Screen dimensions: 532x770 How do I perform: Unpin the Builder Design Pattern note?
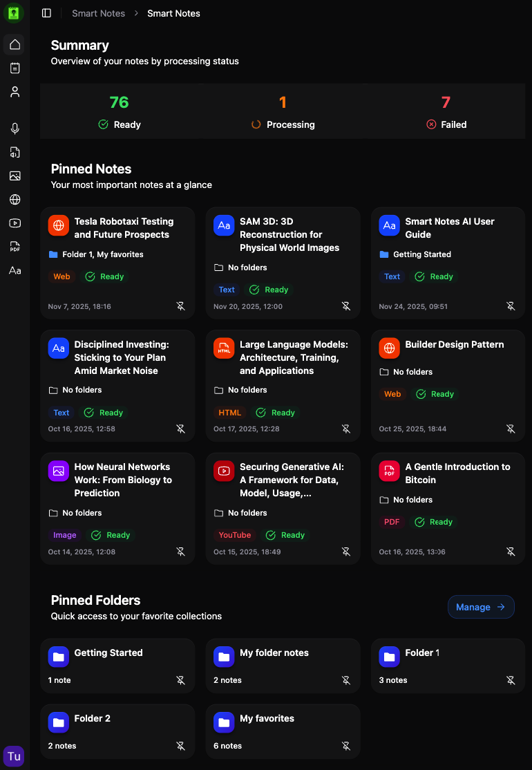tap(511, 429)
